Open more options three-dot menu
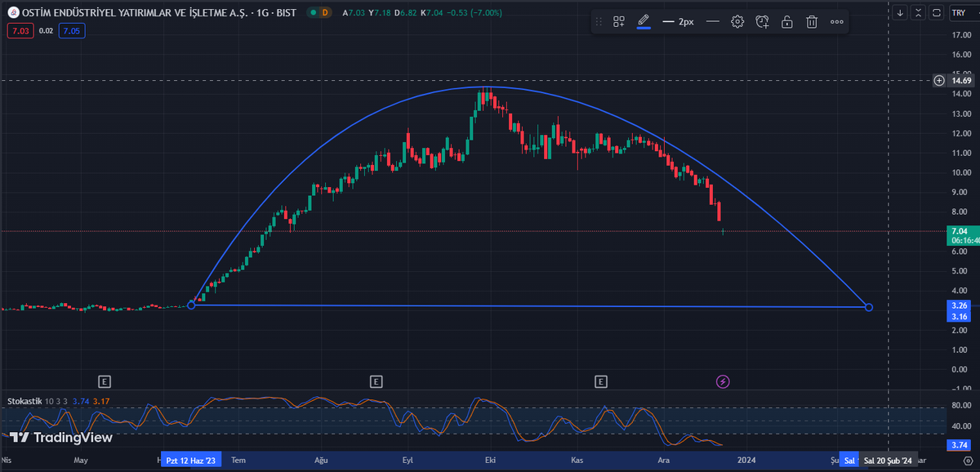Image resolution: width=980 pixels, height=472 pixels. point(836,22)
